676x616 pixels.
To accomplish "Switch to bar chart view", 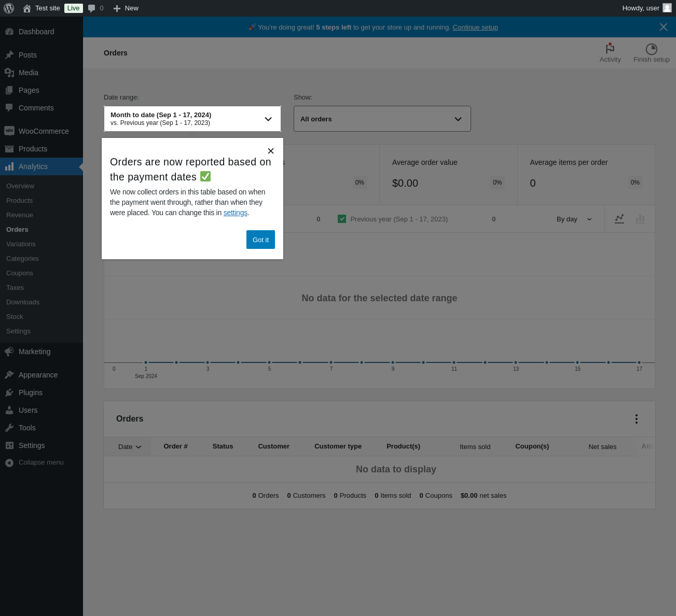I will pos(640,219).
